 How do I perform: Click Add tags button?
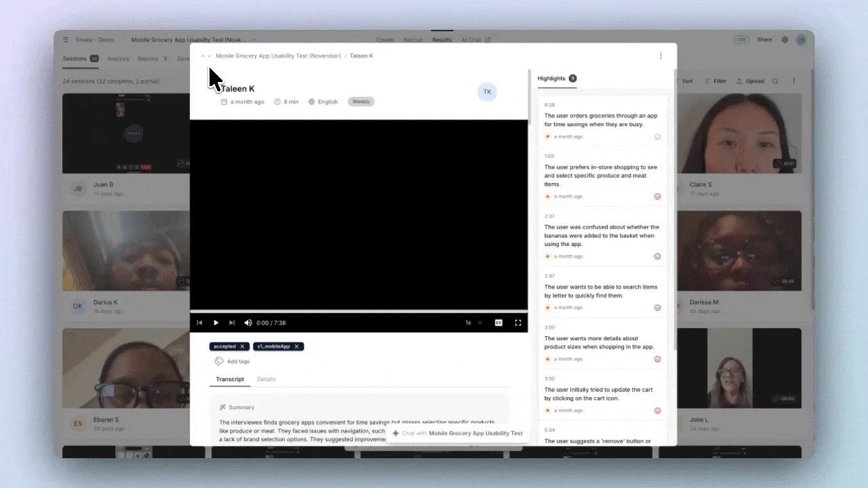click(x=232, y=361)
